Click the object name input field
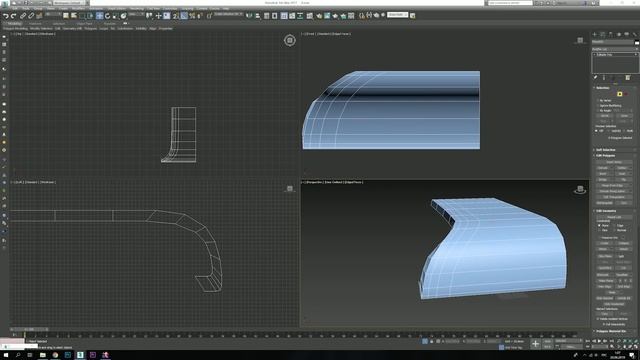Image resolution: width=640 pixels, height=360 pixels. tap(613, 42)
